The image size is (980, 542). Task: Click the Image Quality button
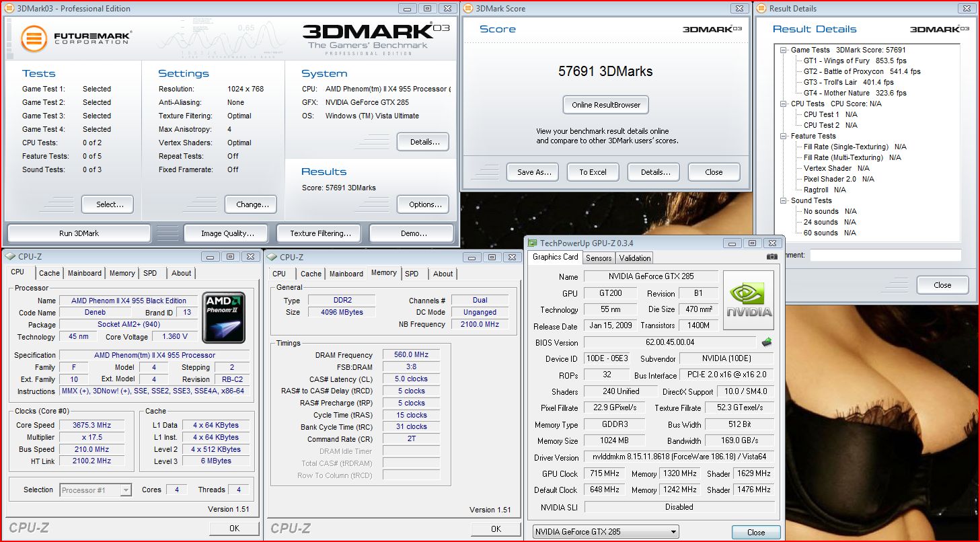tap(227, 233)
